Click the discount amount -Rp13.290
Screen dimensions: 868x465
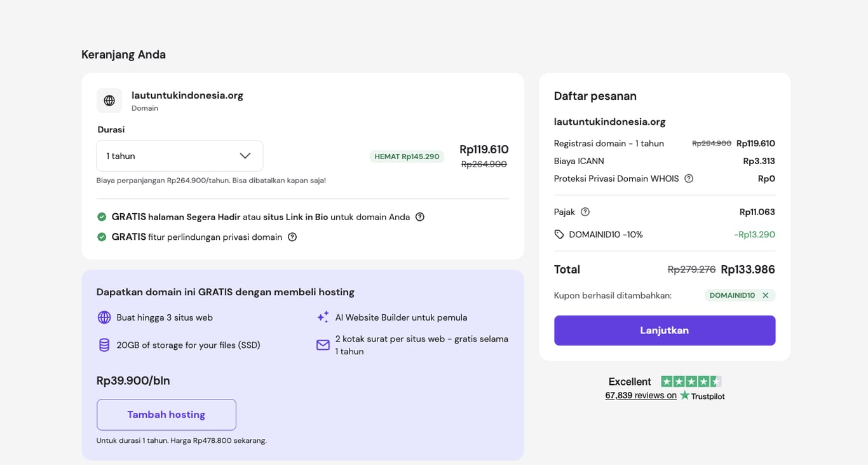(x=754, y=234)
